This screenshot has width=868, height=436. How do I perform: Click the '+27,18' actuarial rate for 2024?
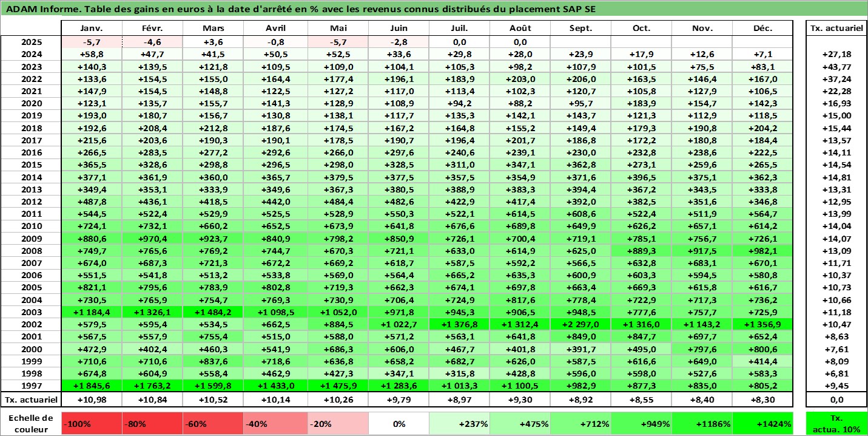click(x=836, y=54)
